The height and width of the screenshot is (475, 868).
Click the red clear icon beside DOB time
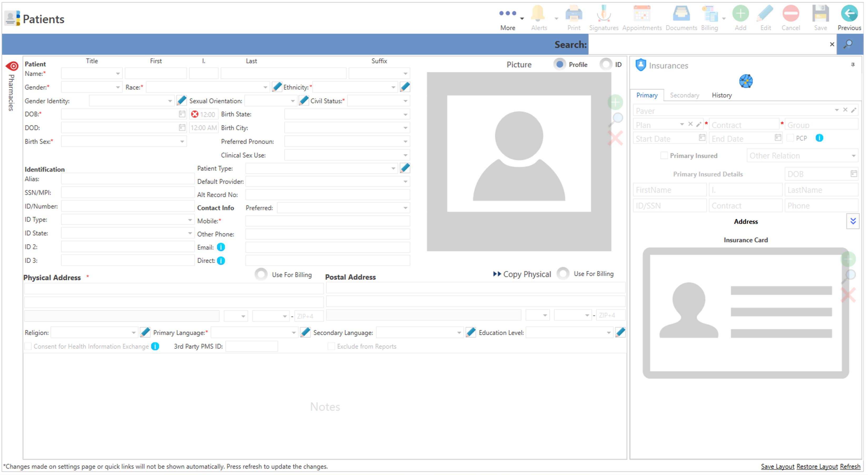[194, 114]
